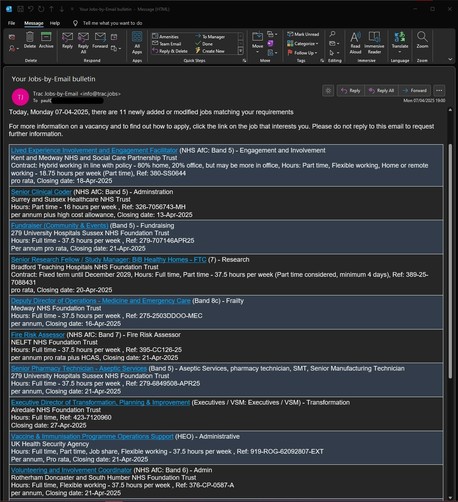Screen dimensions: 458x502
Task: Open the Zoom magnifier tool
Action: tap(422, 40)
